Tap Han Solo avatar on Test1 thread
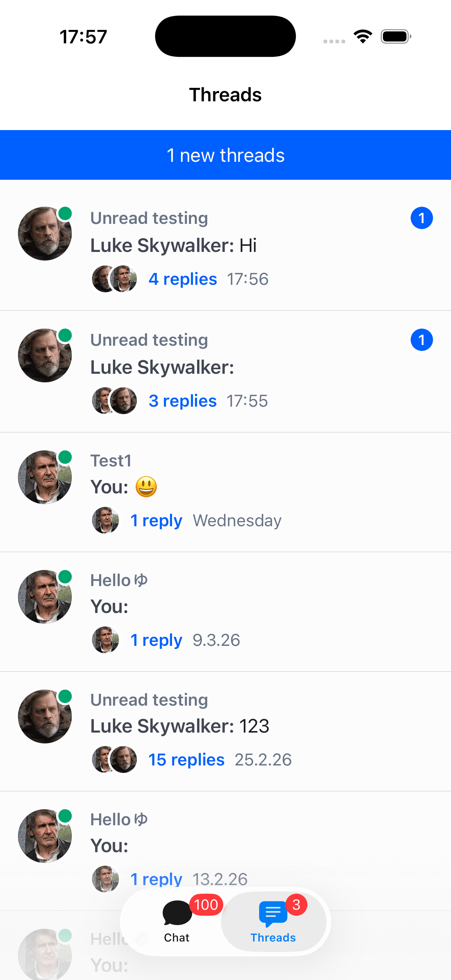Viewport: 451px width, 980px height. tap(45, 477)
